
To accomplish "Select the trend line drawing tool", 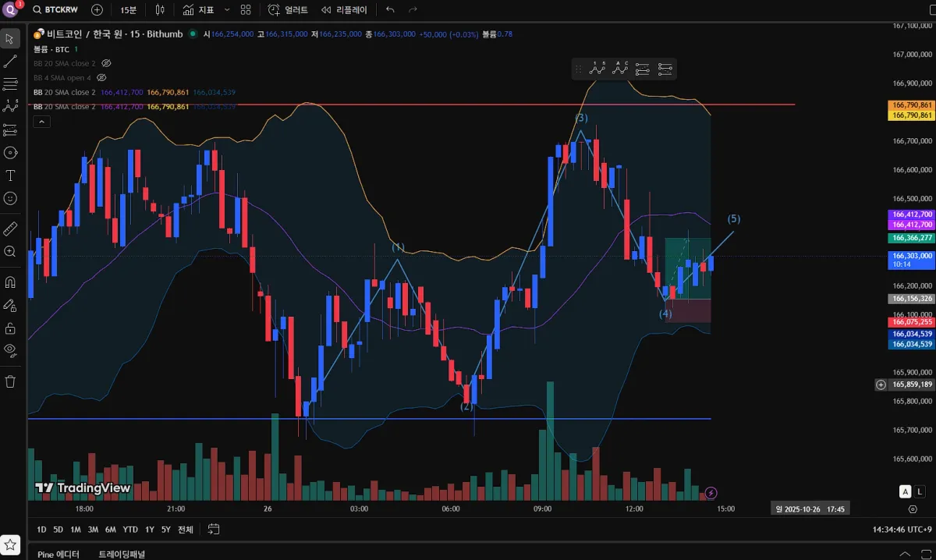I will (x=11, y=61).
